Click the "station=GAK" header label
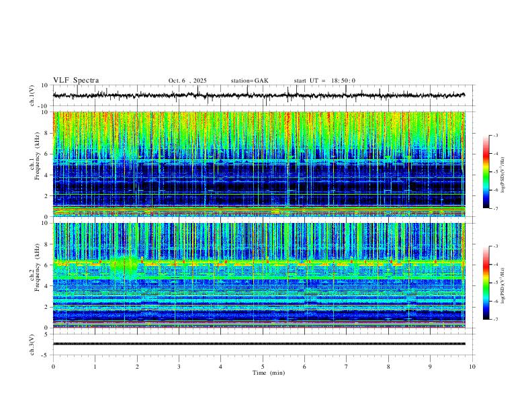Screen dimensions: 532x411 [x=249, y=81]
